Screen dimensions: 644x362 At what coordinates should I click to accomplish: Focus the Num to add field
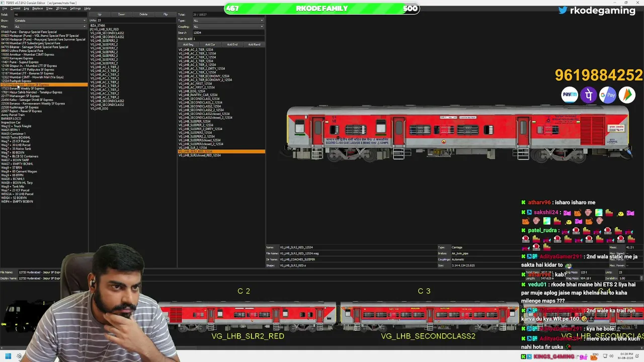pos(228,39)
